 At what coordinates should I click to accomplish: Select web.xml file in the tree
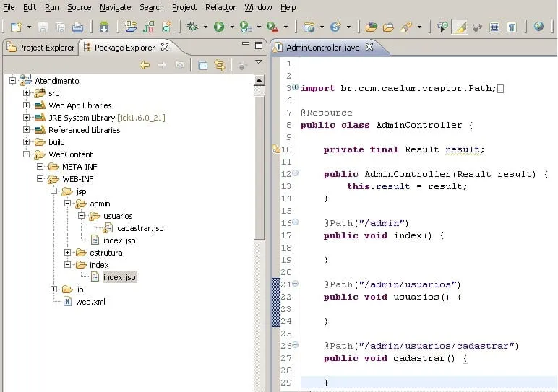pos(90,302)
